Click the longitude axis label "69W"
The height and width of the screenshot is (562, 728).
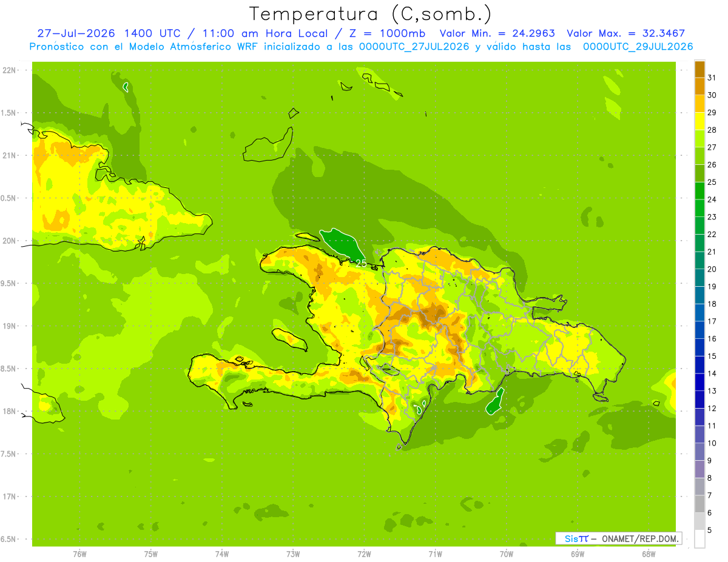click(x=578, y=554)
